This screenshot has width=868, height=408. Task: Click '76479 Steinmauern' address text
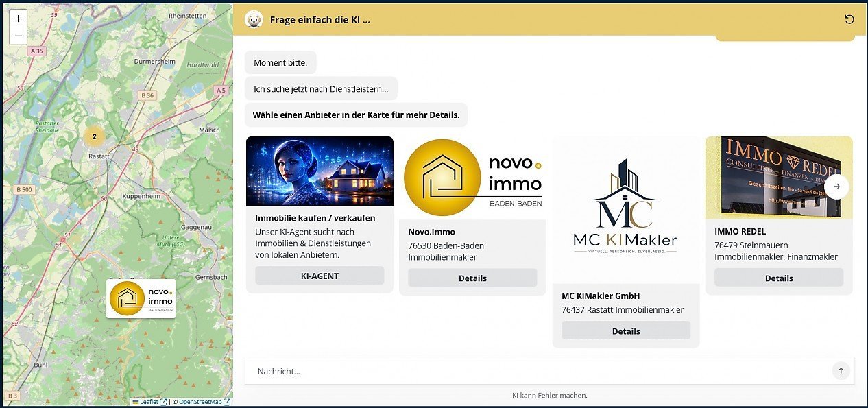[751, 245]
